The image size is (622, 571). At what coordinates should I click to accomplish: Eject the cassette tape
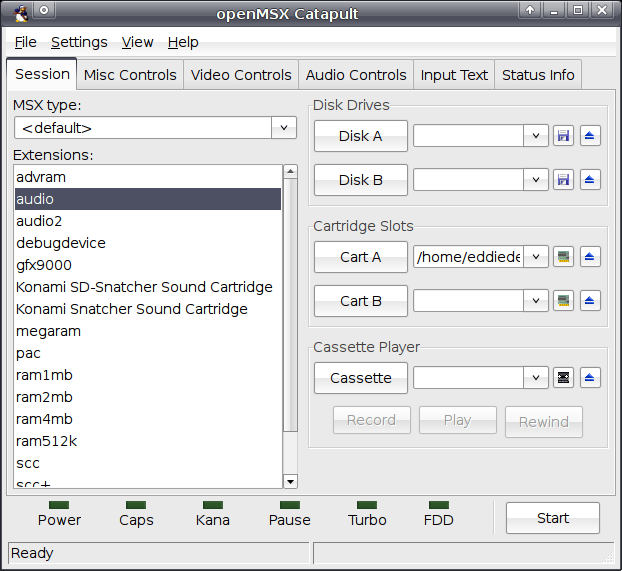point(590,377)
